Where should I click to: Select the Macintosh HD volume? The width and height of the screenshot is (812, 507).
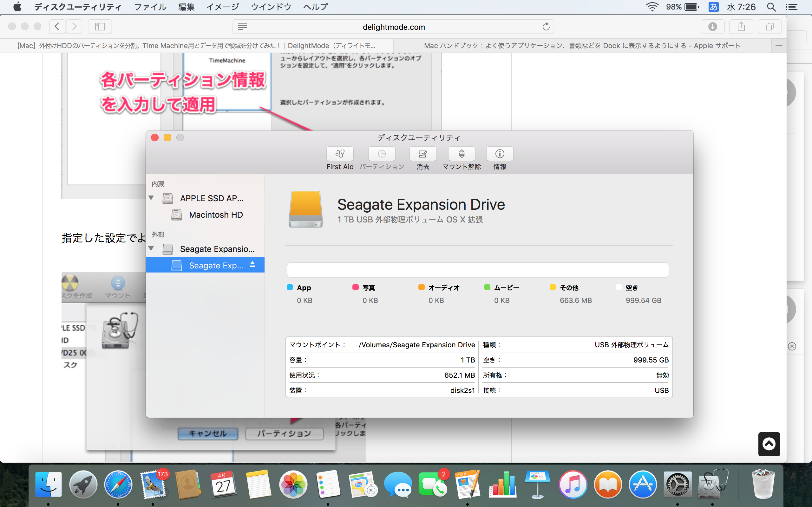tap(215, 215)
